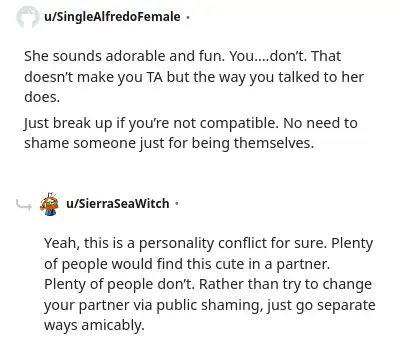Click the curved reply arrow icon
Screen dimensions: 400x361
(23, 205)
